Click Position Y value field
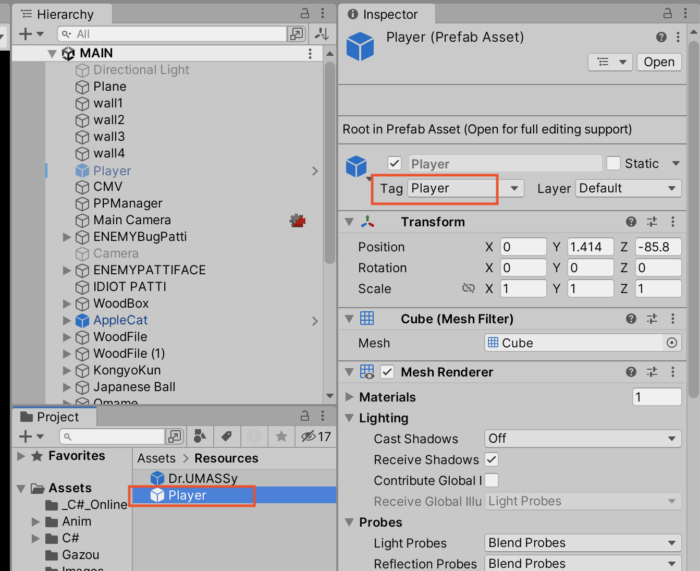Image resolution: width=700 pixels, height=571 pixels. tap(590, 247)
